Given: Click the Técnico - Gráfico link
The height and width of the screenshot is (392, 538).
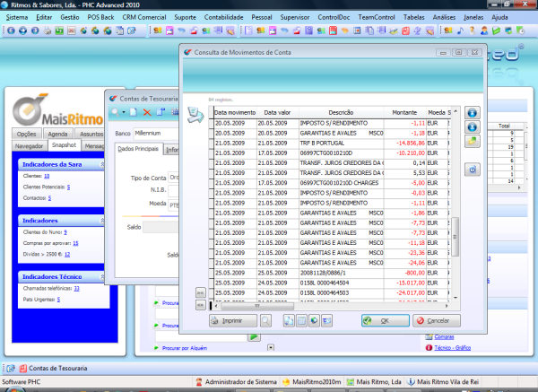Looking at the screenshot, I should 452,348.
